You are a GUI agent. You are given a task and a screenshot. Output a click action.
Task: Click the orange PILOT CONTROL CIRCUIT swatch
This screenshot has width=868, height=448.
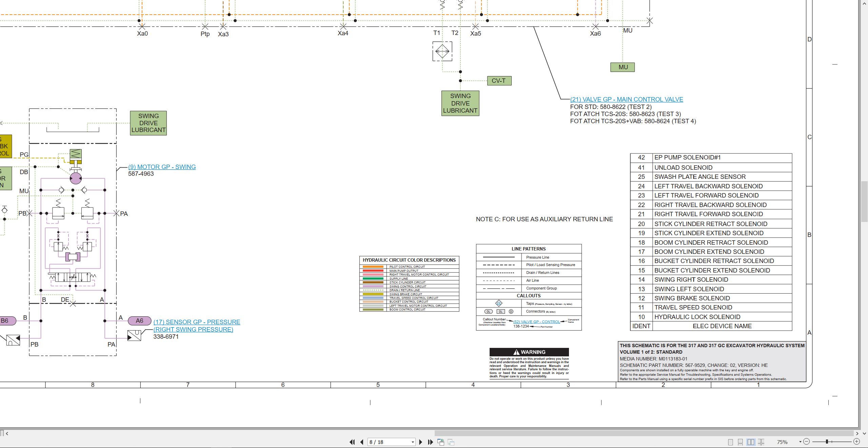(373, 267)
